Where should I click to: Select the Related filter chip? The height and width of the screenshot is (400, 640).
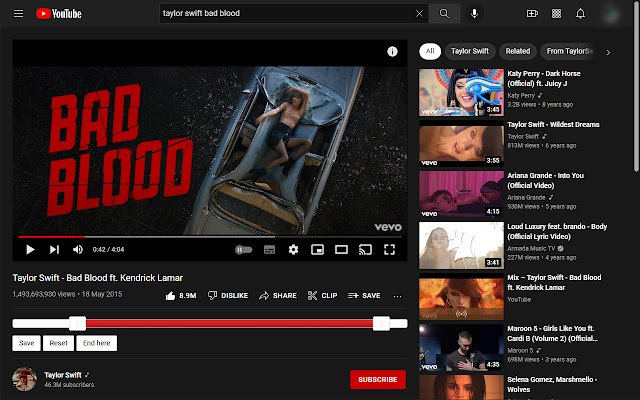[x=518, y=51]
